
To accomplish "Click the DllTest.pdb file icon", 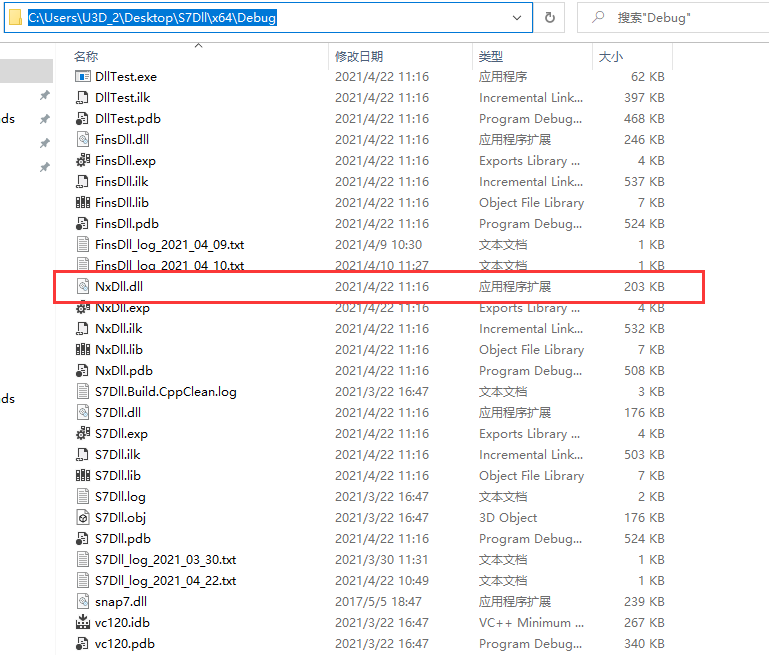I will [x=83, y=119].
